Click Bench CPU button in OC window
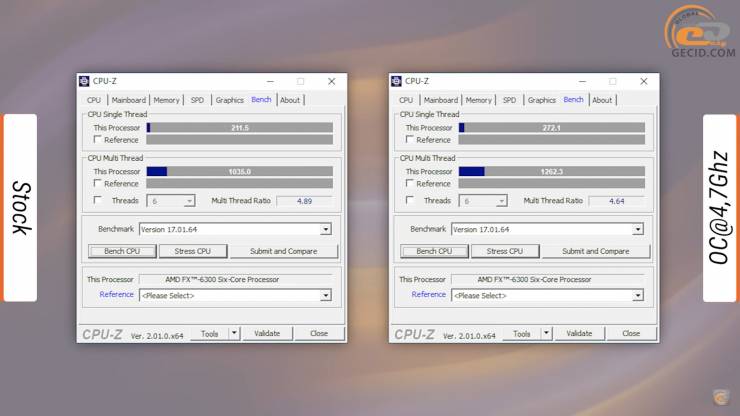740x416 pixels. tap(434, 251)
